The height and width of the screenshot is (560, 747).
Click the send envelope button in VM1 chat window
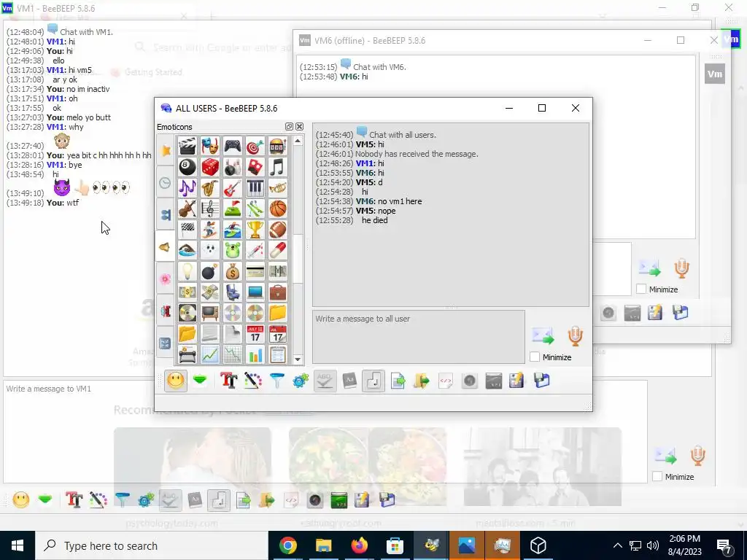click(665, 456)
